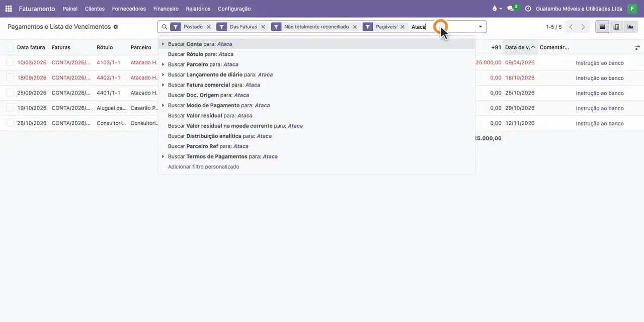Expand the Buscar Fatura comercial suggestion
644x322 pixels.
point(163,85)
